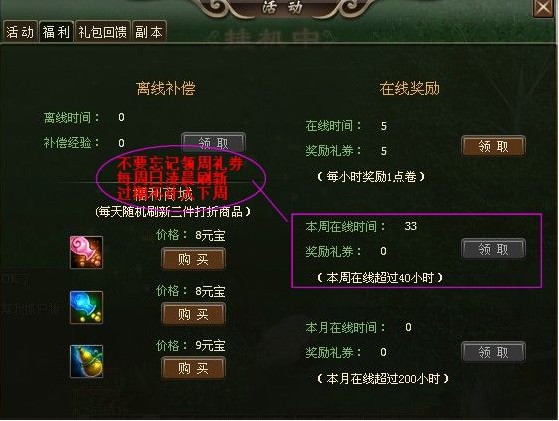This screenshot has height=421, width=559.
Task: Claim weekly online reward 领取 button
Action: (x=493, y=249)
